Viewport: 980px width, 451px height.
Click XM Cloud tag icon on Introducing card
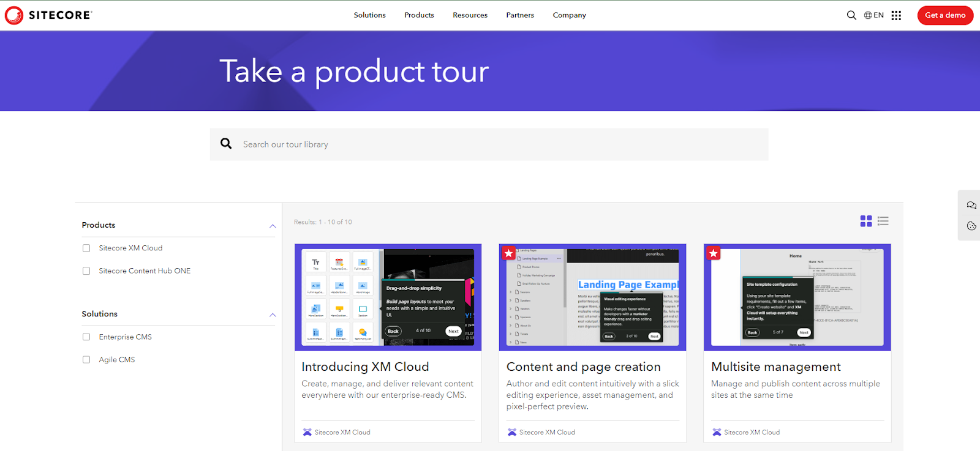307,432
